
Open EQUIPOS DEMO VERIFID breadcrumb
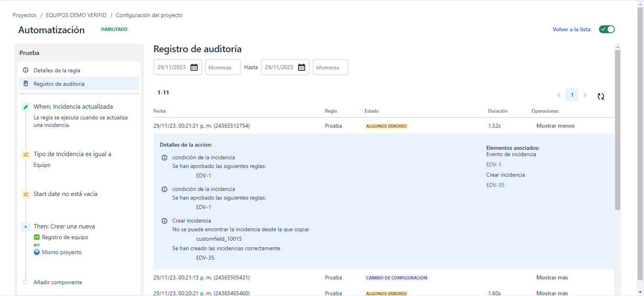click(76, 15)
